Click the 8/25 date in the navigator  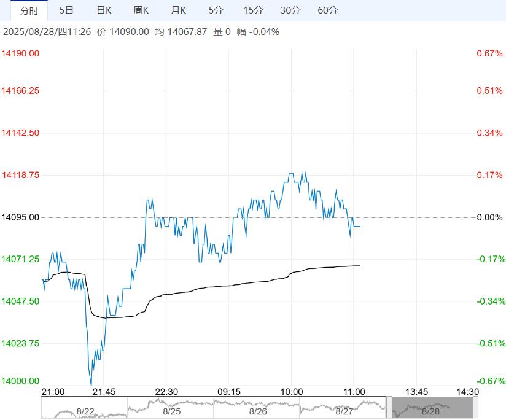coord(171,411)
